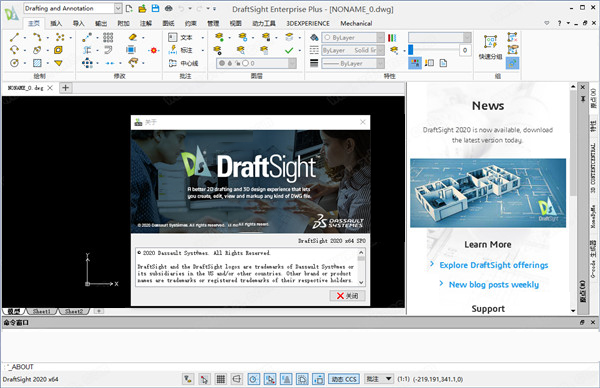
Task: Click the 中心线 centerline tool
Action: [x=184, y=63]
